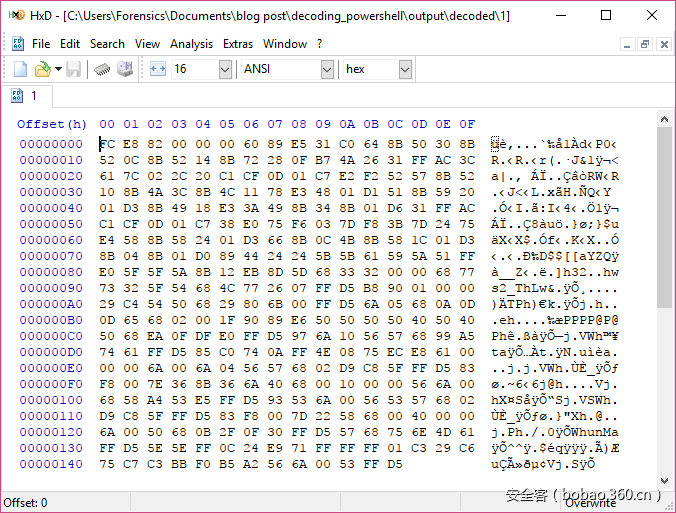Click column header 0F
Image resolution: width=676 pixels, height=513 pixels.
pyautogui.click(x=467, y=124)
